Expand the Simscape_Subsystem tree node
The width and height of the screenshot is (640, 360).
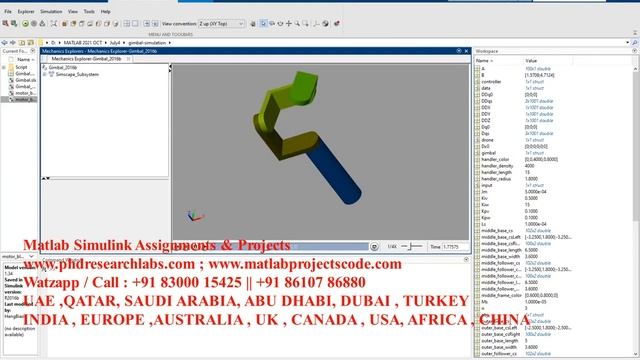(x=44, y=74)
